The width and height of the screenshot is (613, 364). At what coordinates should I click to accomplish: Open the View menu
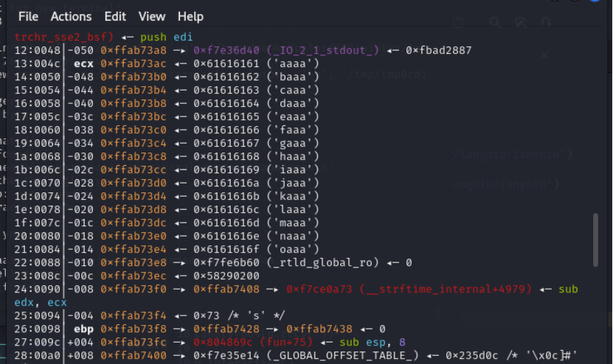[152, 16]
